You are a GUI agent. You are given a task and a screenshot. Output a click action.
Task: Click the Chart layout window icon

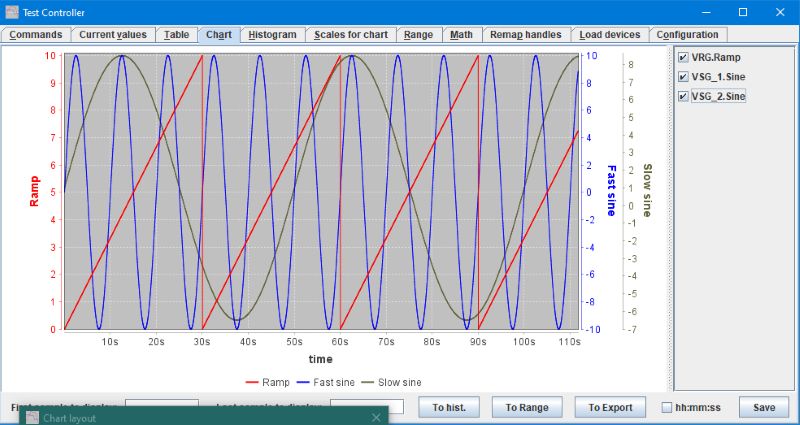33,418
